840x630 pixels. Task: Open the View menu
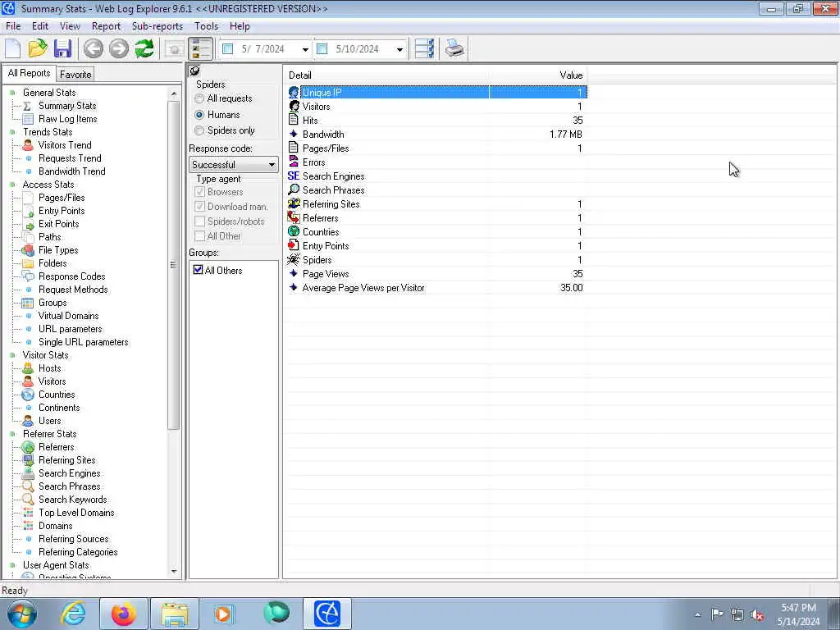pos(70,26)
